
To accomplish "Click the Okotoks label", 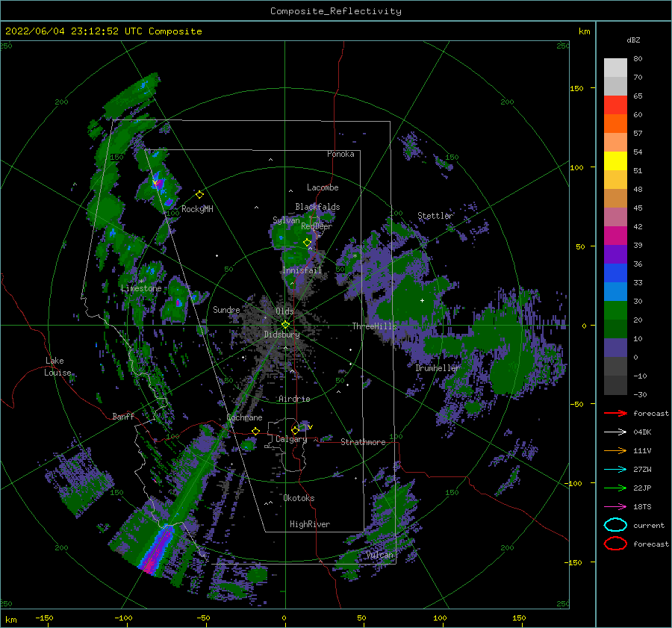I will (299, 498).
